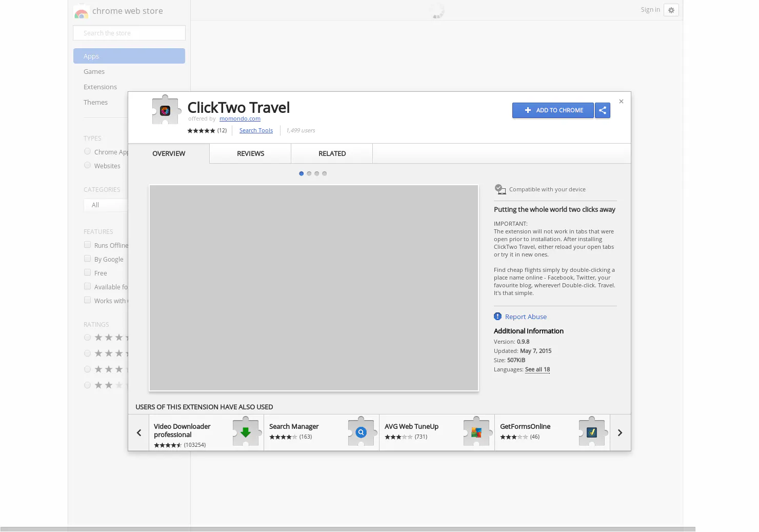Screen dimensions: 759x532
Task: Click the compatible-with-device checkmark icon
Action: (x=500, y=189)
